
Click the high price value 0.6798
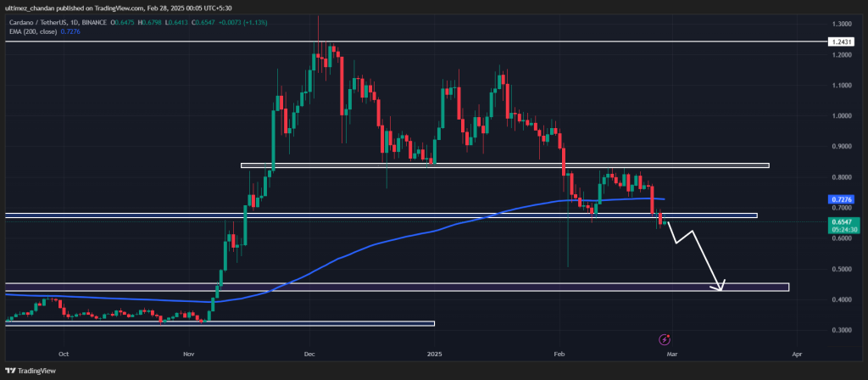pyautogui.click(x=153, y=22)
